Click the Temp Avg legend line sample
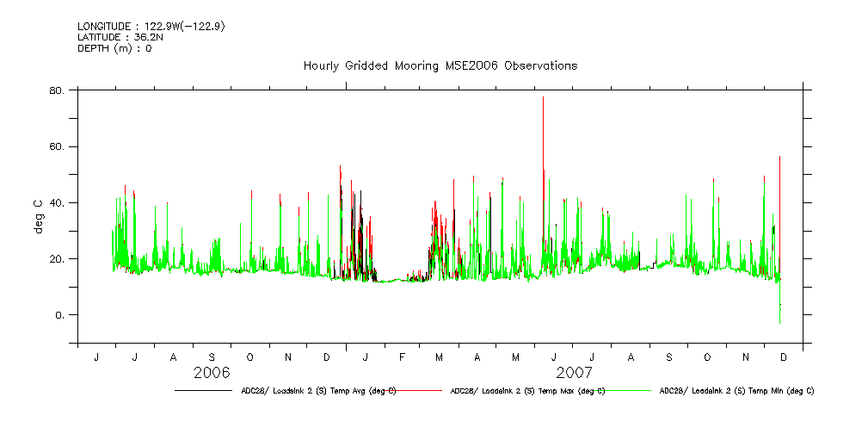 click(x=203, y=391)
